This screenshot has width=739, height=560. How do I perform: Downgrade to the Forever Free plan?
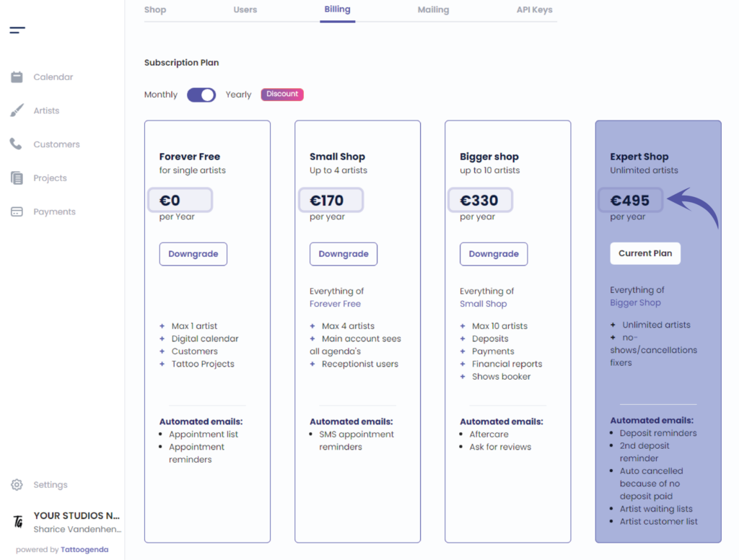[x=193, y=254]
